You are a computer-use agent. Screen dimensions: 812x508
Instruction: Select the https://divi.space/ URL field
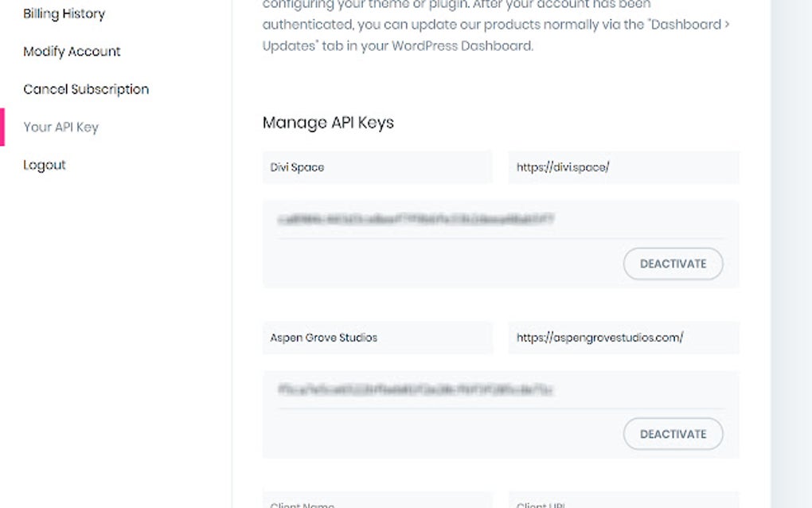[x=623, y=167]
